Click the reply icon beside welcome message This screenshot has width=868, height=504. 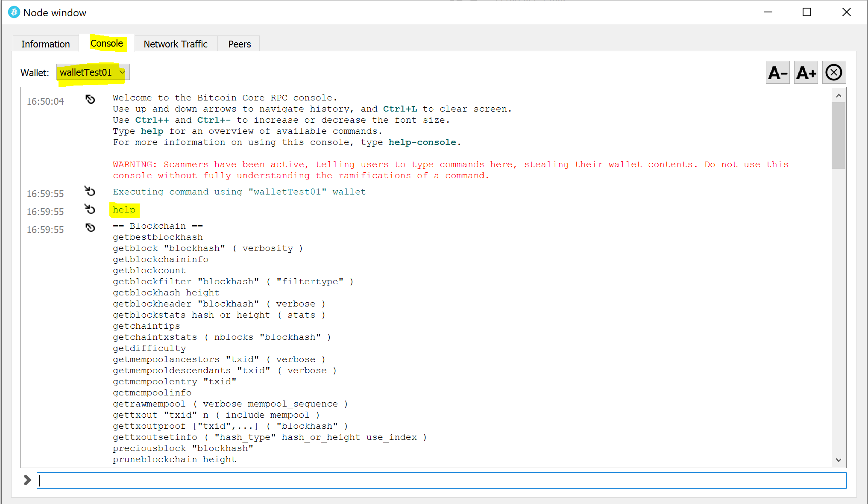[x=90, y=100]
